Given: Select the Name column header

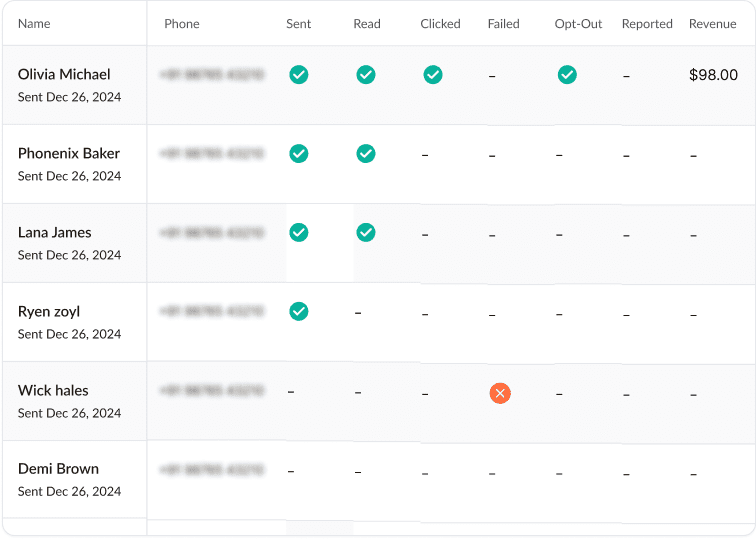Looking at the screenshot, I should click(34, 24).
